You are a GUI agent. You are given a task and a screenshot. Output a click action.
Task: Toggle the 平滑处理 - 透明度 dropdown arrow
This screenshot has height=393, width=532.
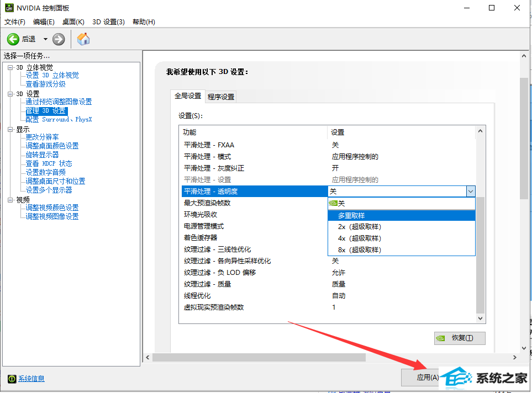click(x=470, y=192)
